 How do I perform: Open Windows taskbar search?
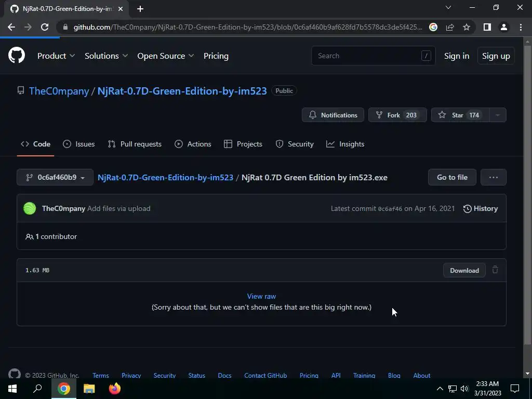(37, 389)
